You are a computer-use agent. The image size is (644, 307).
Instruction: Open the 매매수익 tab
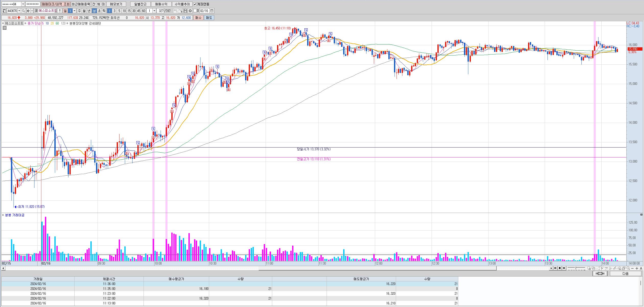(x=161, y=4)
